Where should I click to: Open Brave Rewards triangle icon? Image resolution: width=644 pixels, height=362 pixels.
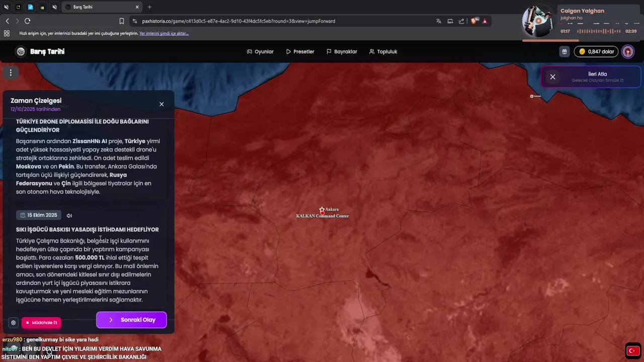click(485, 21)
